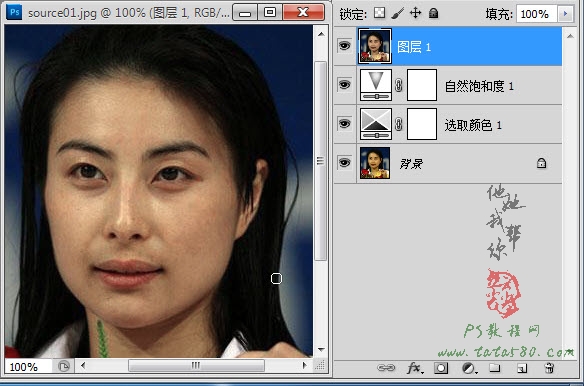
Task: Select layer name 选取颜色 1
Action: pyautogui.click(x=473, y=125)
